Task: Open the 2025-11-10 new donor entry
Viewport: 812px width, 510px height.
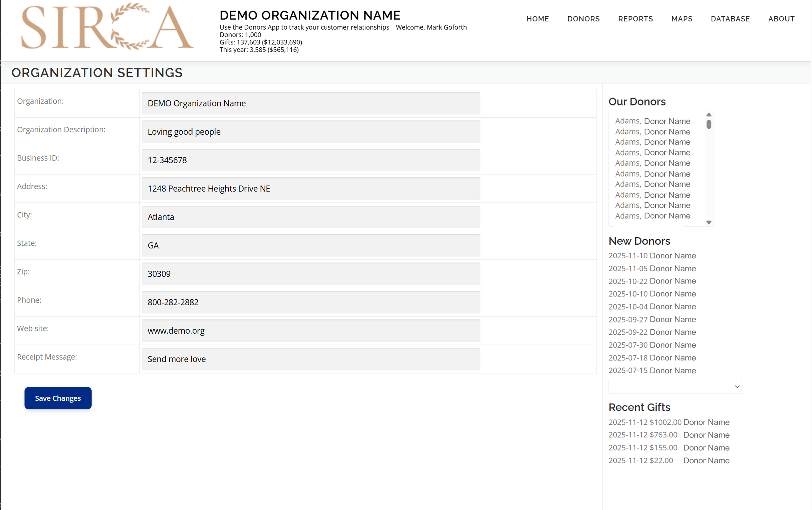Action: coord(652,256)
